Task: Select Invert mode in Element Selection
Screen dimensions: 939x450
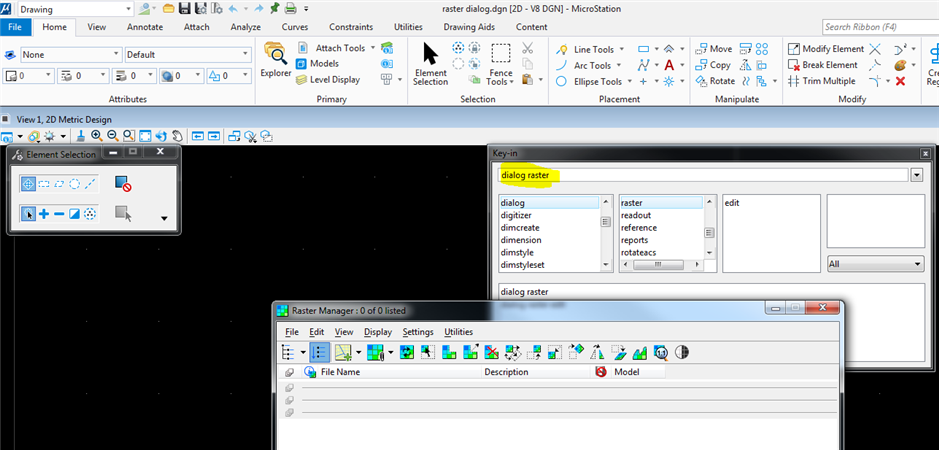Action: (x=74, y=213)
